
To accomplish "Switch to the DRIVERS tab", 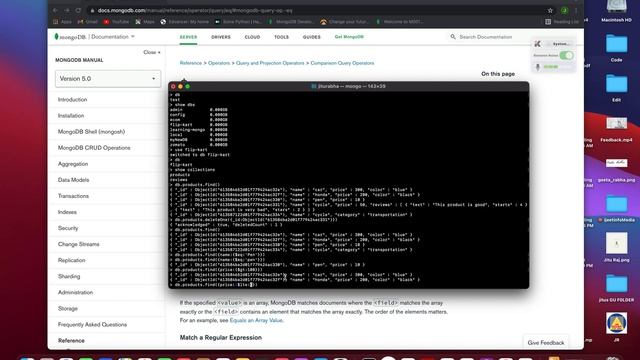I will pos(221,37).
